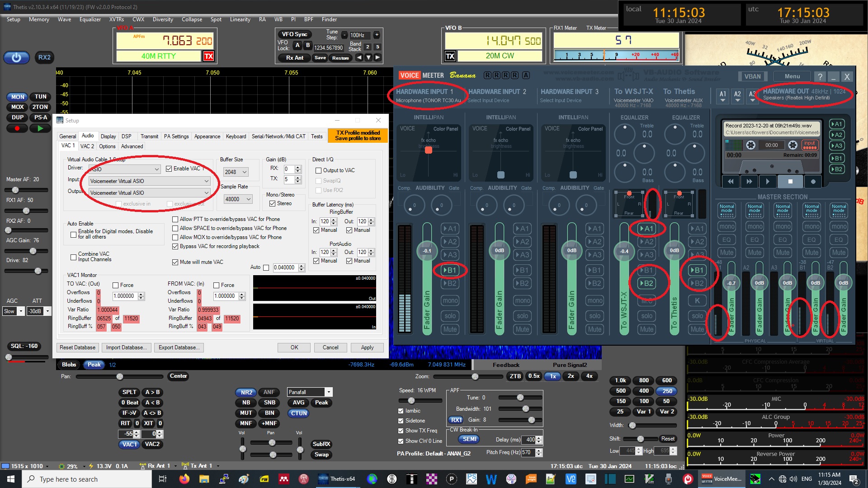
Task: Click the stop button on the cassette recorder
Action: (x=790, y=182)
